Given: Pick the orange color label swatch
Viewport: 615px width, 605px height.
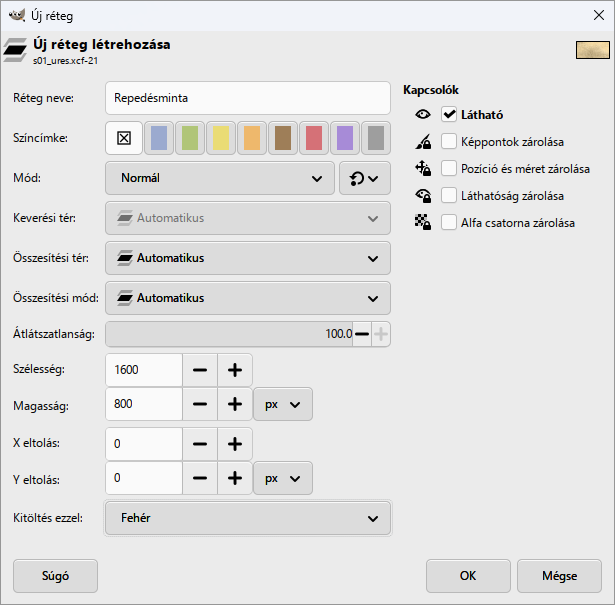Looking at the screenshot, I should point(252,138).
